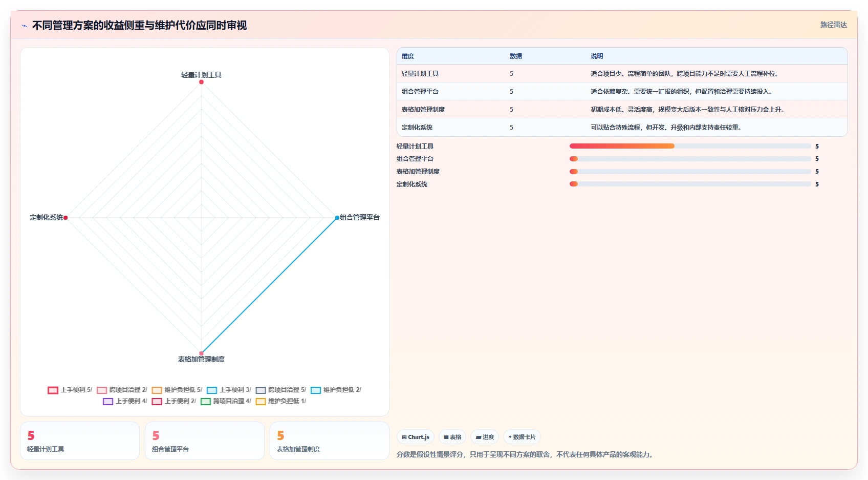
Task: Click the 表格 chip
Action: coord(452,437)
